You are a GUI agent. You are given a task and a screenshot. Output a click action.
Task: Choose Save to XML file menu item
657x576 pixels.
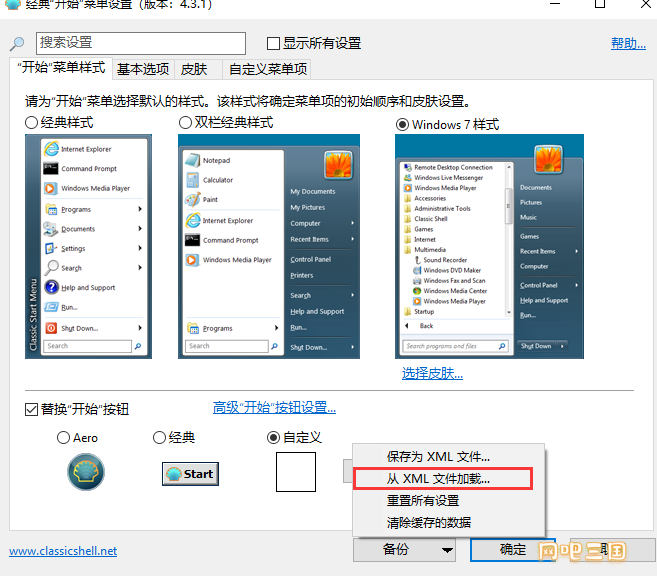pos(449,457)
